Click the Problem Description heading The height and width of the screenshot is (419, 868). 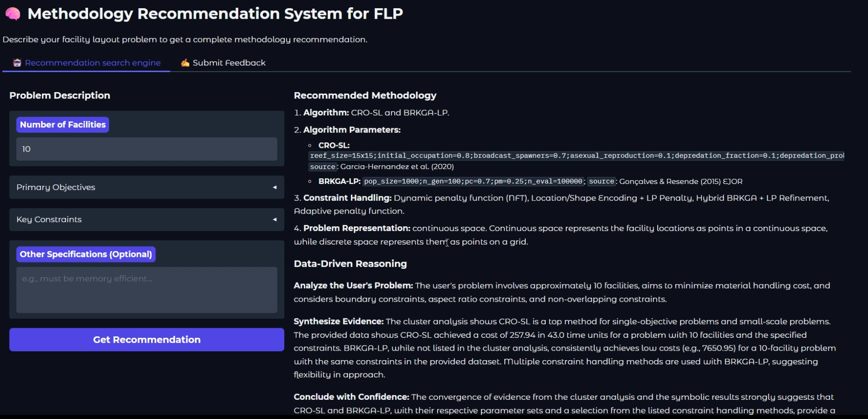pos(60,95)
